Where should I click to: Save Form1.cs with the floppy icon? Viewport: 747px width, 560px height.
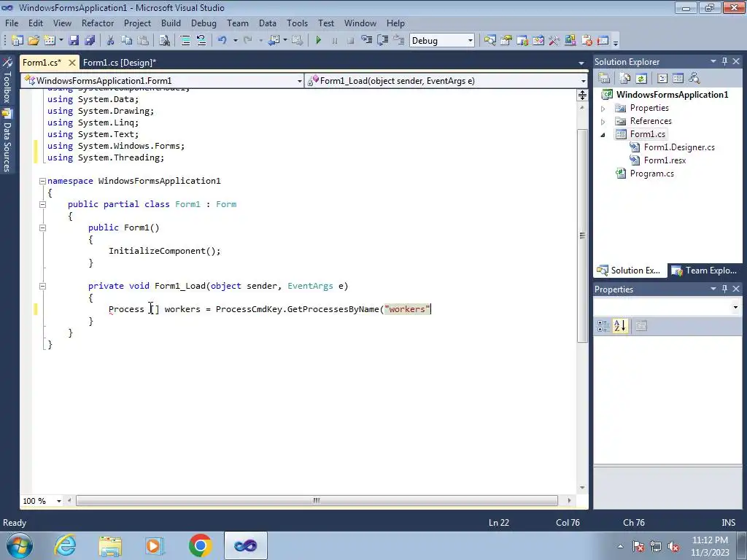tap(74, 41)
